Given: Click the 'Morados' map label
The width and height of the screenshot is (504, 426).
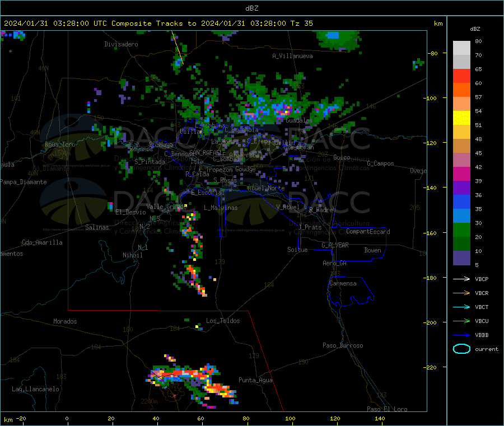Looking at the screenshot, I should (65, 321).
